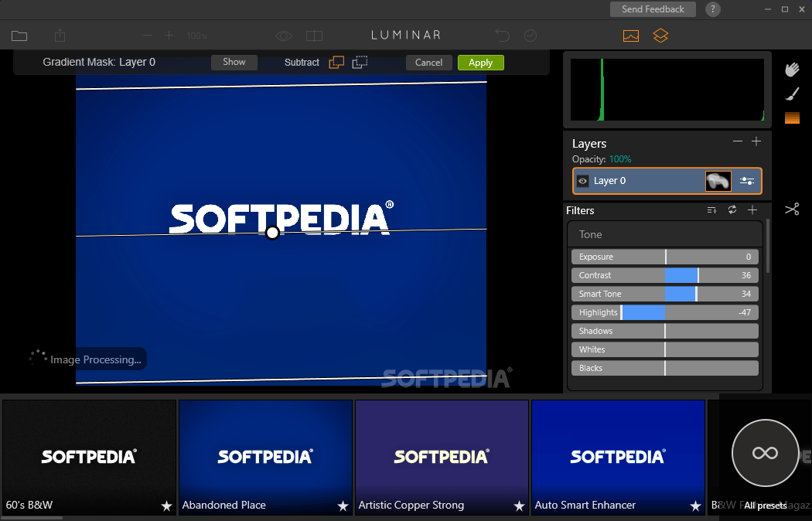Switch to the edit workspace icon in top bar
This screenshot has height=521, width=812.
coord(630,36)
